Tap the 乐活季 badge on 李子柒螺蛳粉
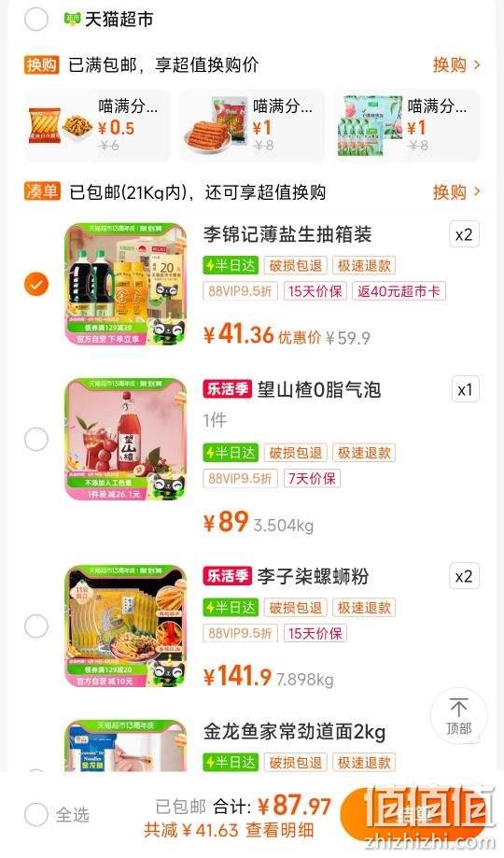The height and width of the screenshot is (858, 504). point(227,576)
